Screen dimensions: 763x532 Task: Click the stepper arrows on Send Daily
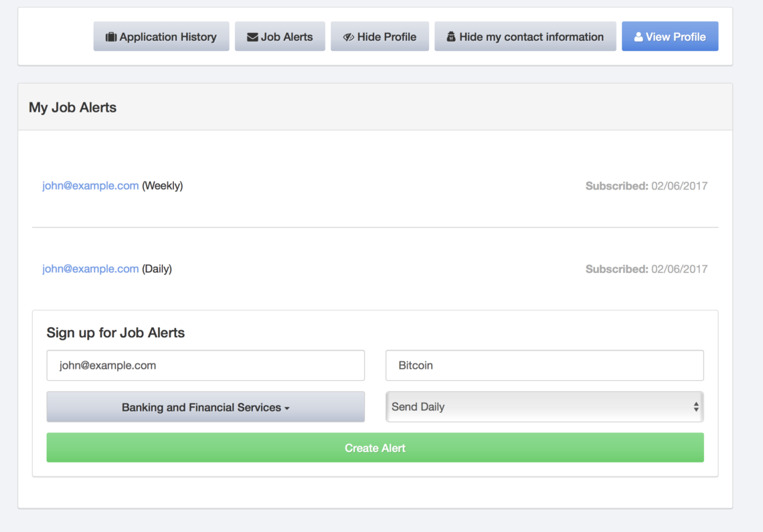(695, 406)
